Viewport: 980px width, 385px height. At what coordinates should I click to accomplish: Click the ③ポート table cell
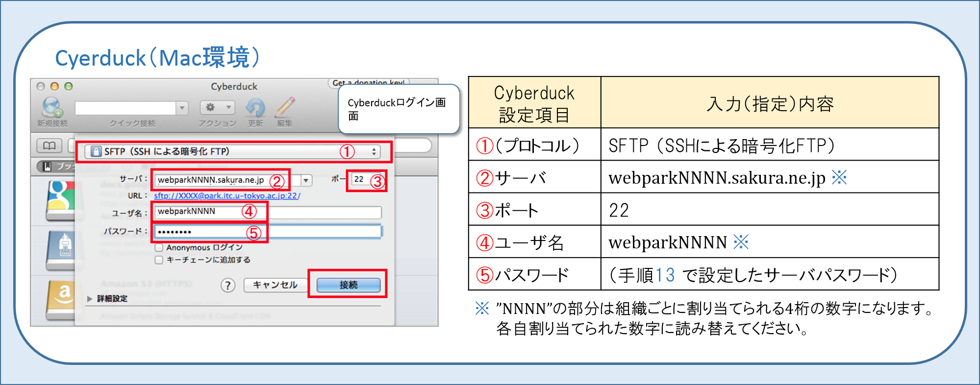click(x=534, y=210)
